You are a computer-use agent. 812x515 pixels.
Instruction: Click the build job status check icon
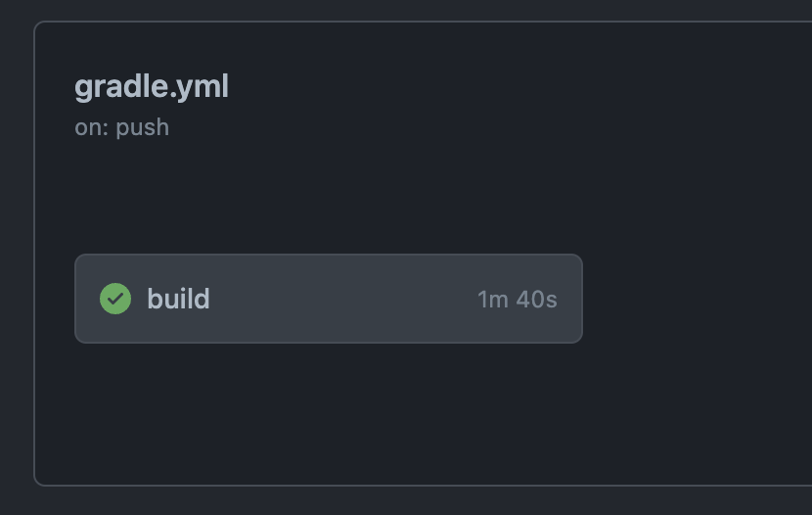pos(115,299)
